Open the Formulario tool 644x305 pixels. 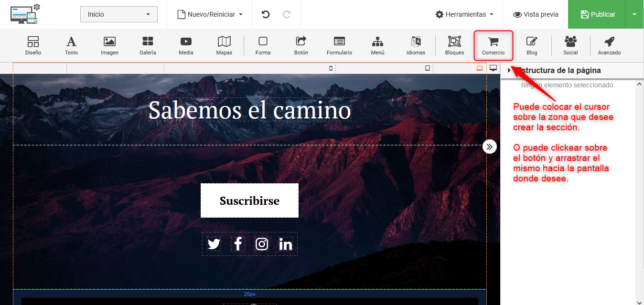pyautogui.click(x=339, y=46)
